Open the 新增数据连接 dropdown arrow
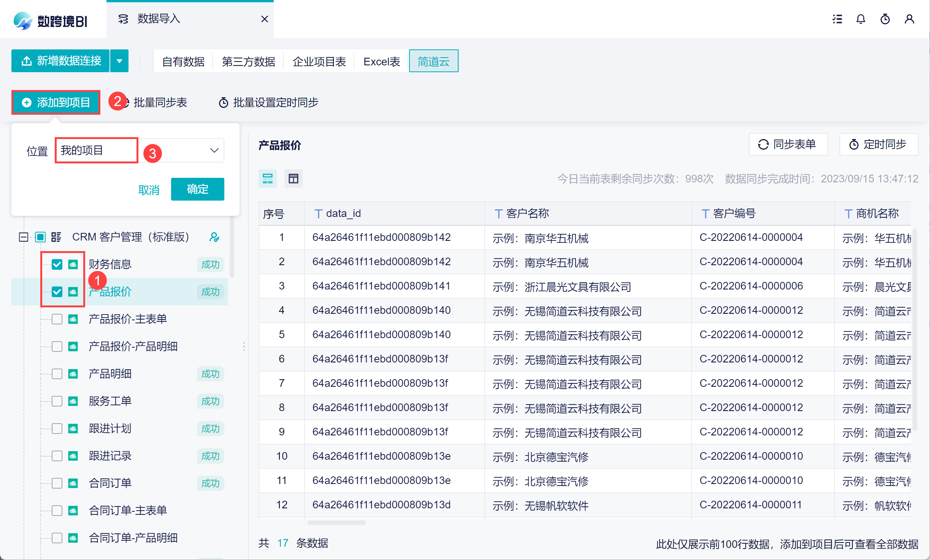 click(x=119, y=61)
